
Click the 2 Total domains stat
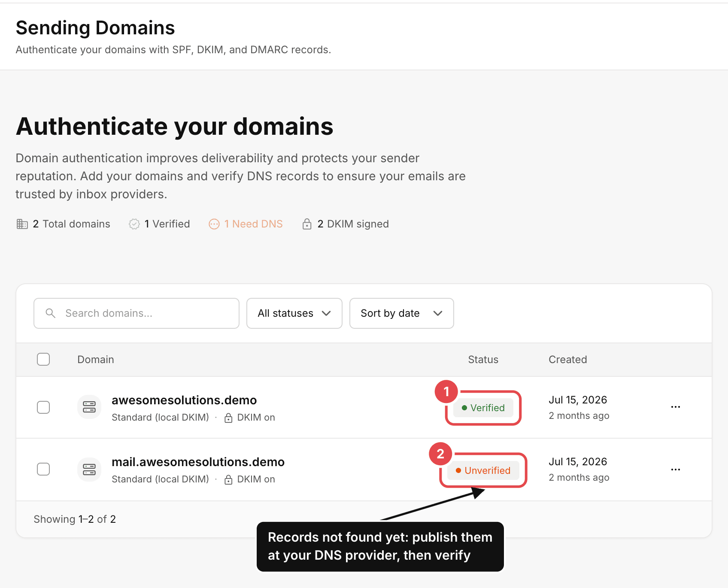pos(64,224)
